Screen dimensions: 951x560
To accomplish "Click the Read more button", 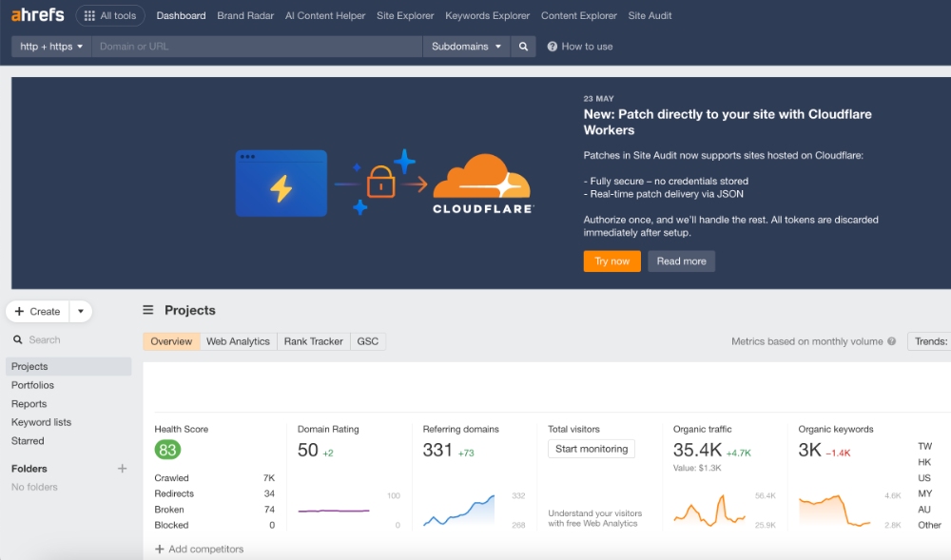I will [681, 261].
